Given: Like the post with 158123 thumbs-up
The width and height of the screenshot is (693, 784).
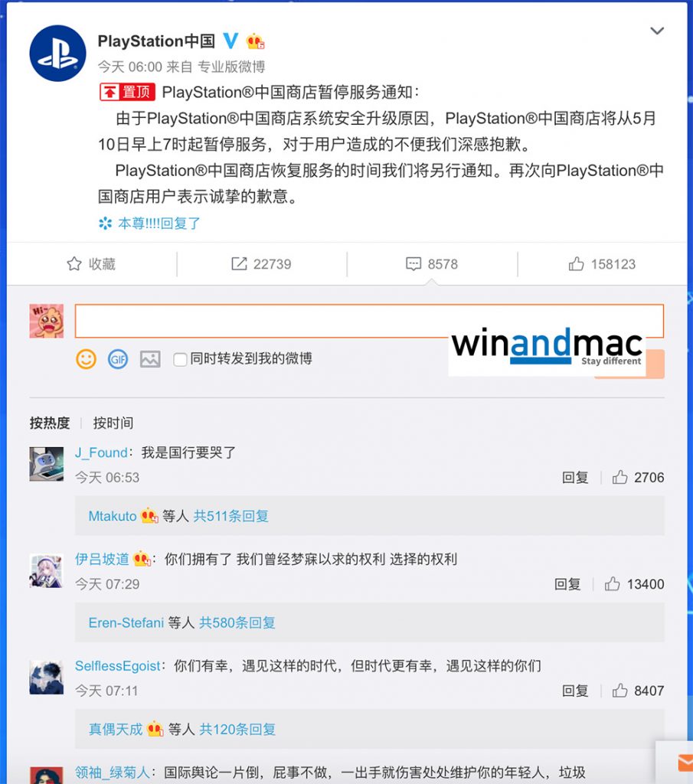Looking at the screenshot, I should click(602, 264).
